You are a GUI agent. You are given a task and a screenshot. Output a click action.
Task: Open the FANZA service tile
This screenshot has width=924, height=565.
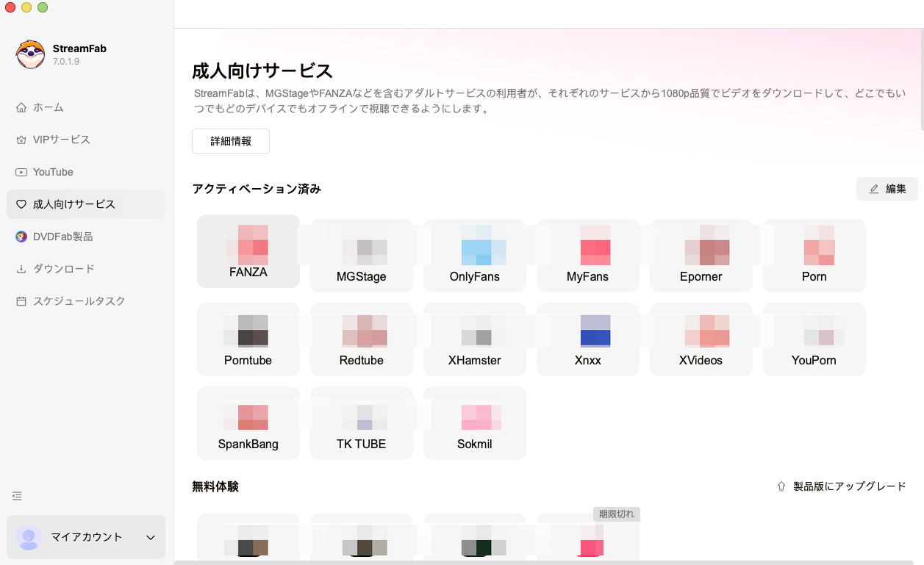[248, 251]
